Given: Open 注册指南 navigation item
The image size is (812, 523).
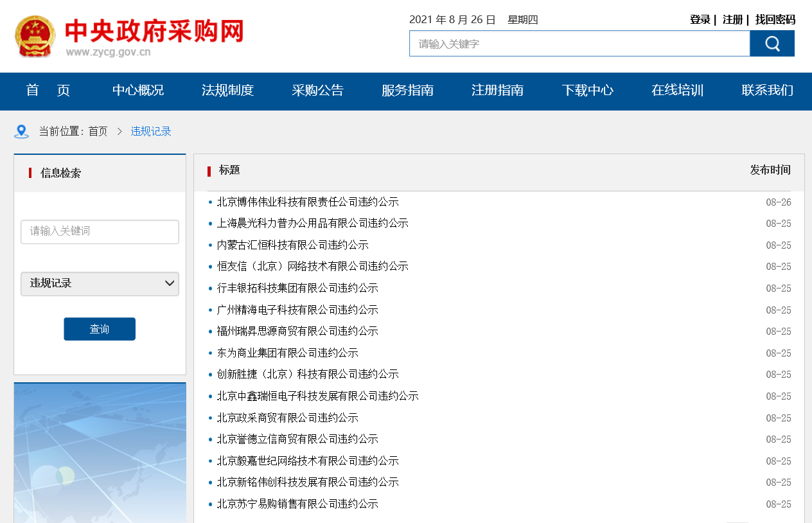Looking at the screenshot, I should 498,91.
